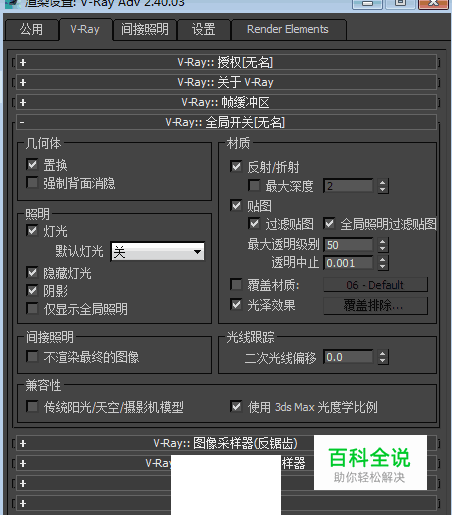
Task: Increase 二次光线偏移 with spinner up arrow
Action: click(x=383, y=354)
